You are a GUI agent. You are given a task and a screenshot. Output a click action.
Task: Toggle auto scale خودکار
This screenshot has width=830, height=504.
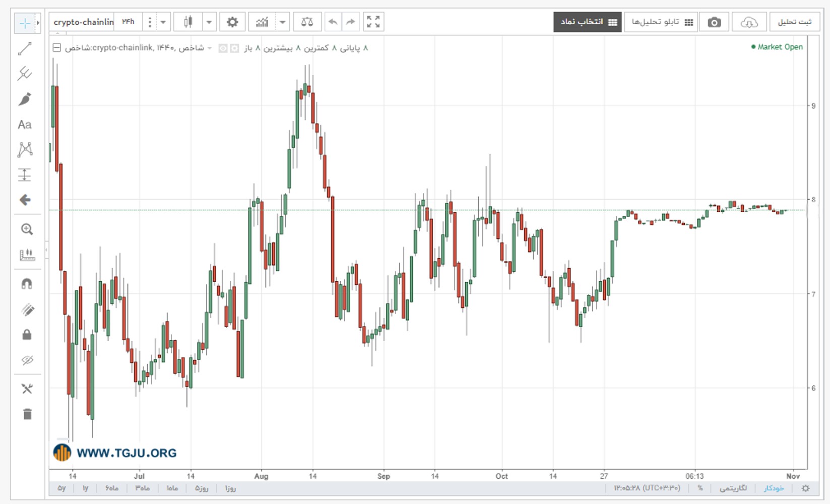pos(774,488)
